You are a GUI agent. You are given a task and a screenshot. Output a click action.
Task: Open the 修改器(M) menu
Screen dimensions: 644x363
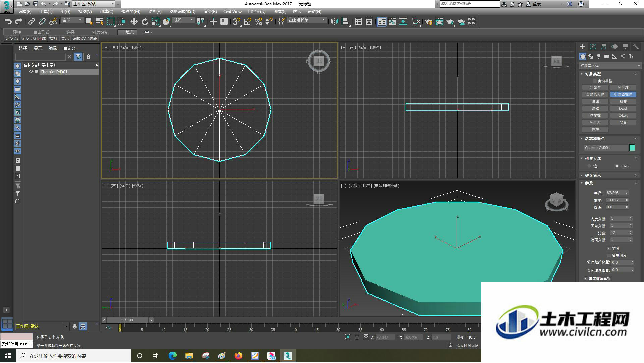click(130, 12)
